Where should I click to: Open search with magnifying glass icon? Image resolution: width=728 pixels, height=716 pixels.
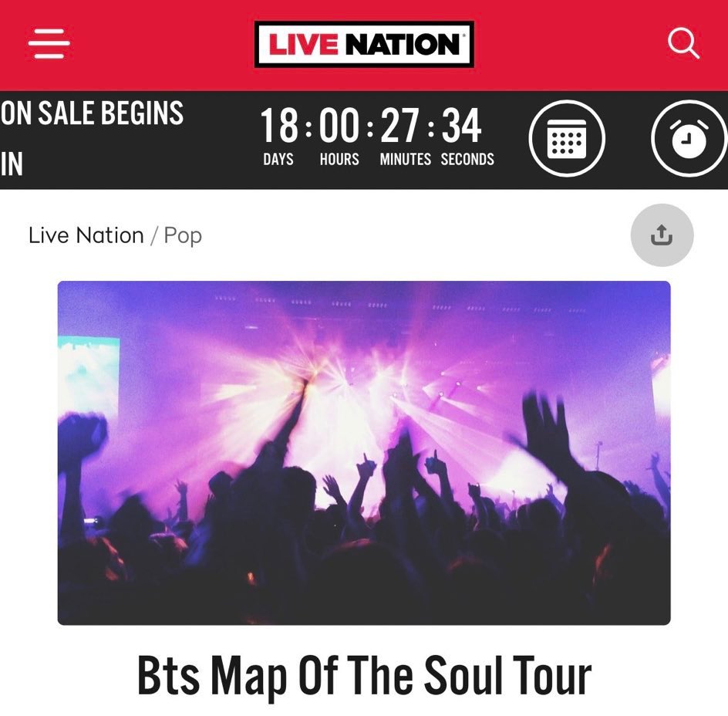[x=683, y=43]
